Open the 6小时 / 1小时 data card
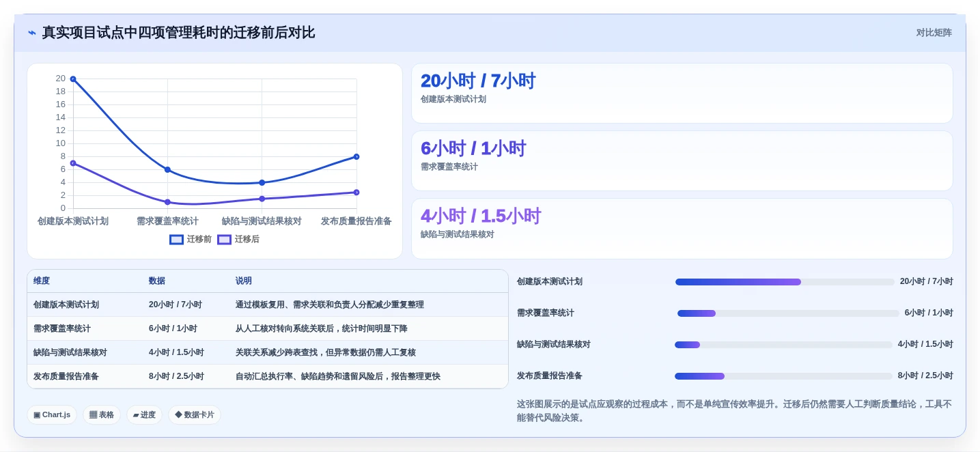The width and height of the screenshot is (980, 452). (682, 161)
